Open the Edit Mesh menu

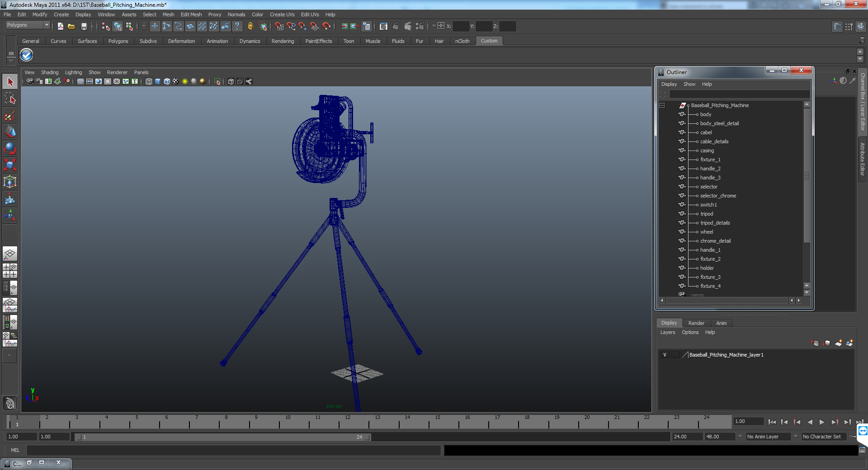click(191, 14)
